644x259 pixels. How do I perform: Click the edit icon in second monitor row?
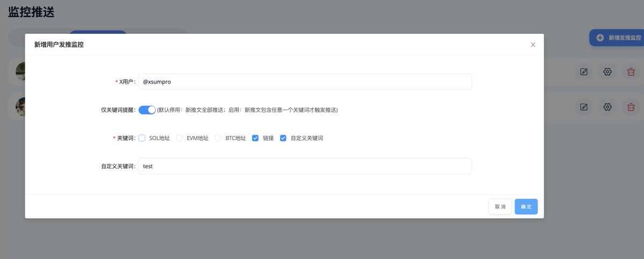pyautogui.click(x=584, y=107)
